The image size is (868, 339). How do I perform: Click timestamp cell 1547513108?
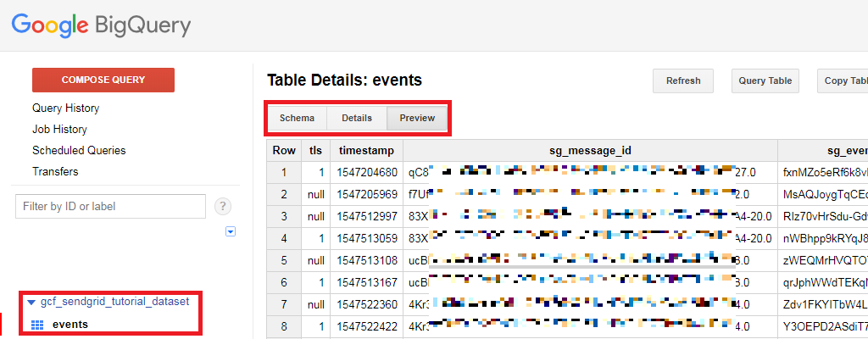pos(367,260)
